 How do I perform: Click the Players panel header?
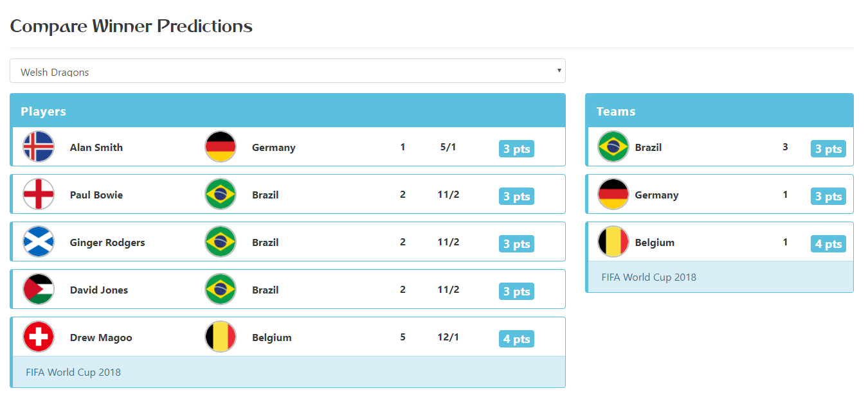[x=287, y=110]
